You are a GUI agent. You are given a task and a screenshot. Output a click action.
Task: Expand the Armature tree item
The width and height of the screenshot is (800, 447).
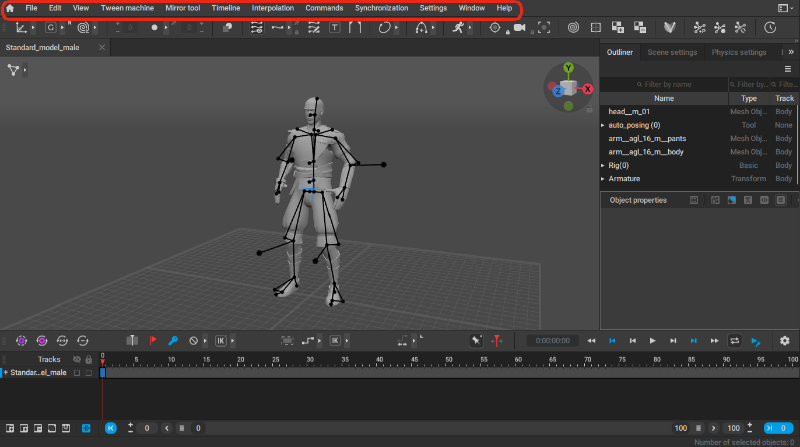[x=603, y=178]
